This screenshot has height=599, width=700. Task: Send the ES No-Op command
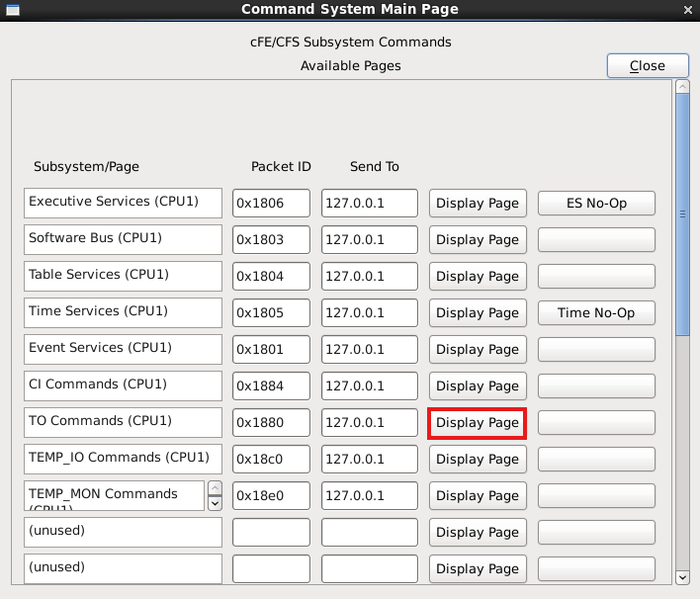tap(596, 203)
